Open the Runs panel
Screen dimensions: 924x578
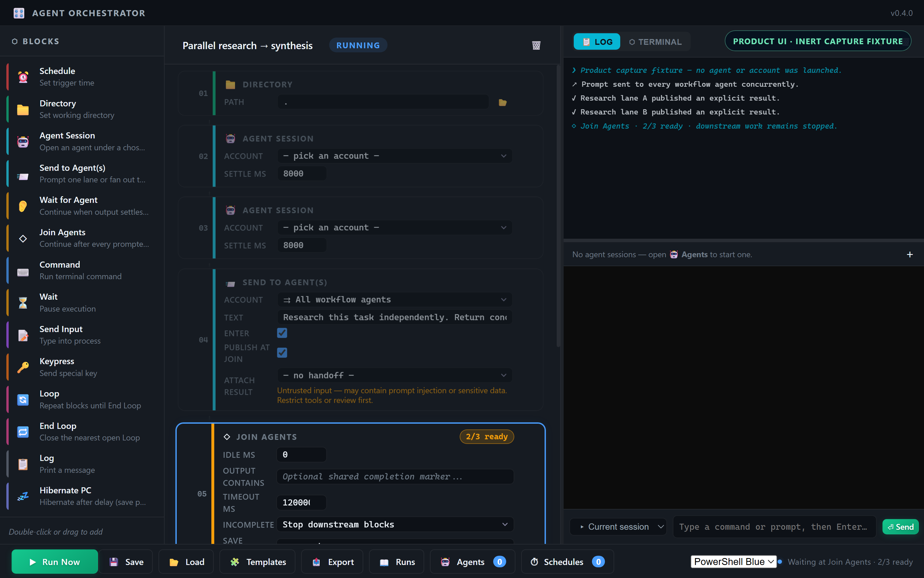click(396, 562)
